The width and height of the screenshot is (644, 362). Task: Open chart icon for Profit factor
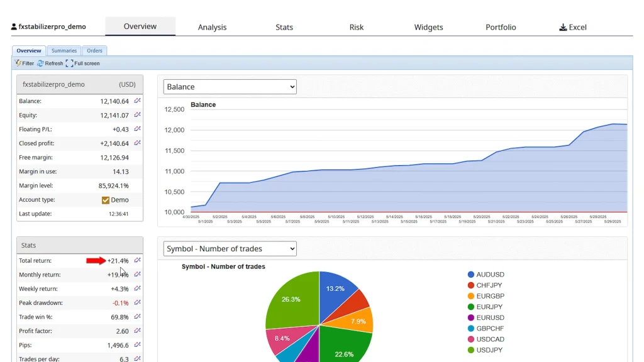[137, 331]
